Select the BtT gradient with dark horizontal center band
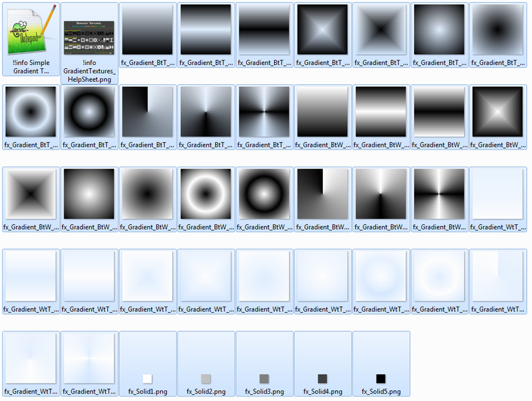This screenshot has height=401, width=532. 264,35
